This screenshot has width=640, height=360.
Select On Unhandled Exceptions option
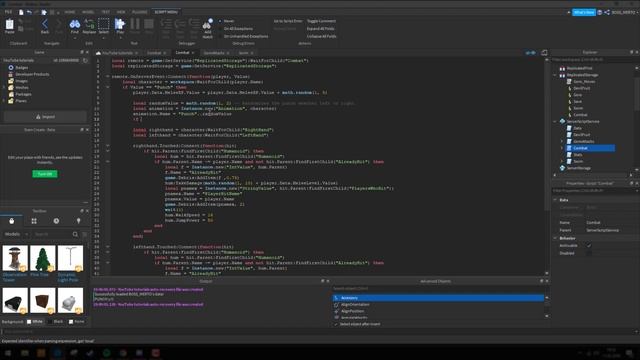point(244,36)
